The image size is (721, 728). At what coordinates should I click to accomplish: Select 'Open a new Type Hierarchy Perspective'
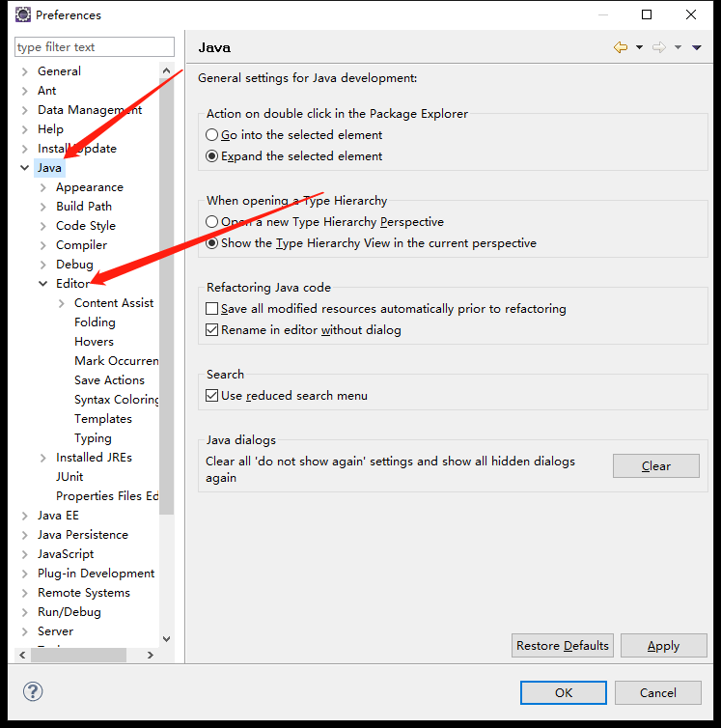tap(212, 222)
